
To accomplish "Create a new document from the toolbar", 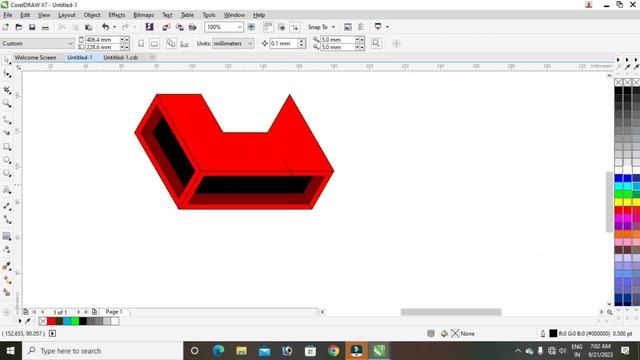I will coord(6,27).
